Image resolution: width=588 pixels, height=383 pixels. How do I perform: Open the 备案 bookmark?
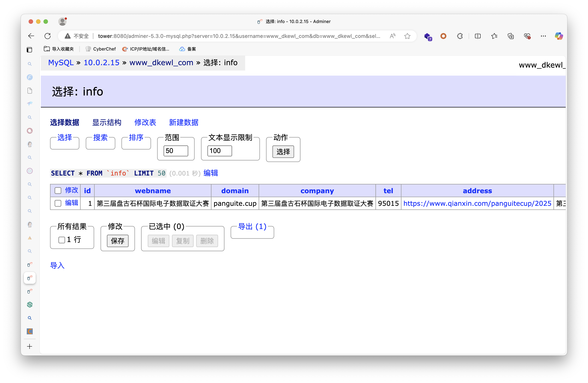[x=188, y=49]
